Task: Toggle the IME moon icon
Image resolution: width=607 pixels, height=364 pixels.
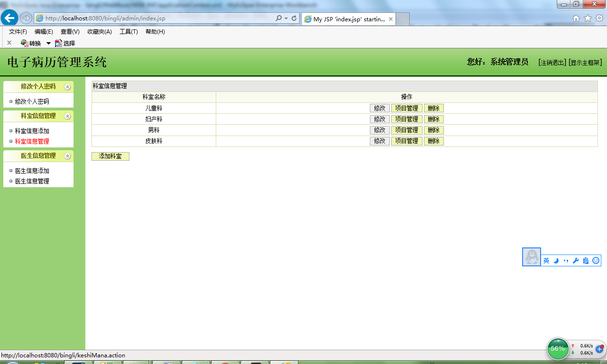Action: 556,261
